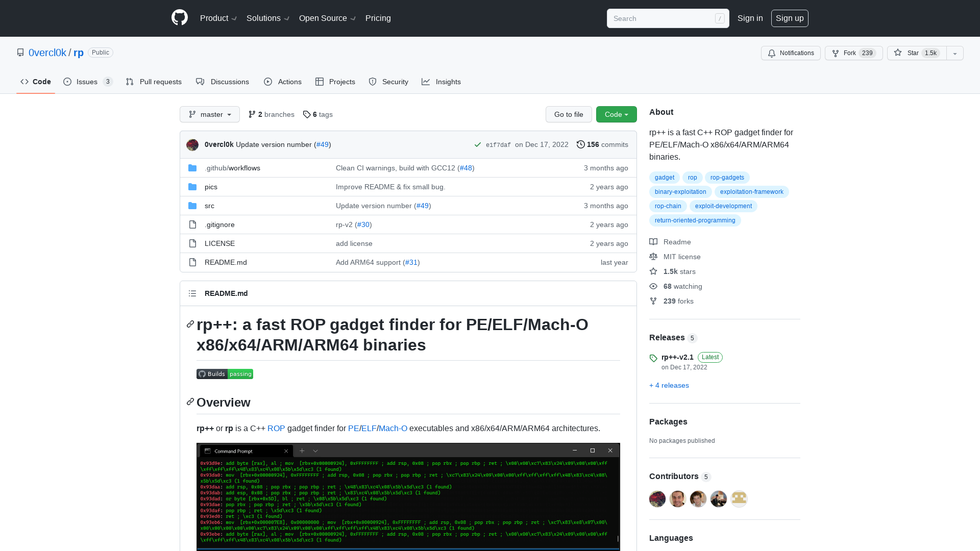Viewport: 980px width, 551px height.
Task: Open the README.md file in the list
Action: (x=226, y=262)
